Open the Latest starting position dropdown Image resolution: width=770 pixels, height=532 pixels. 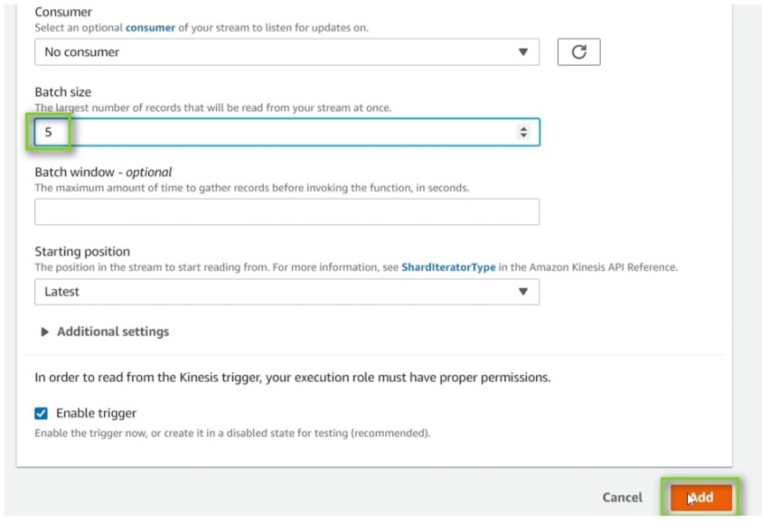tap(286, 292)
